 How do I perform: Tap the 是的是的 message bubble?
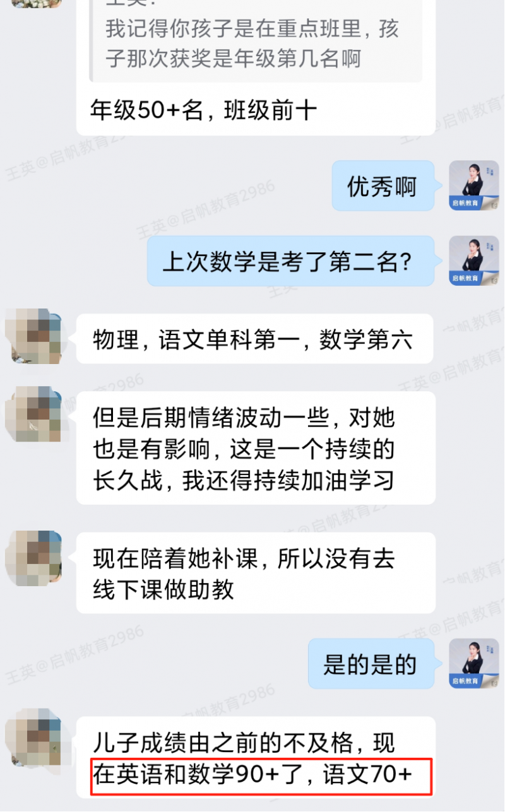coord(371,664)
